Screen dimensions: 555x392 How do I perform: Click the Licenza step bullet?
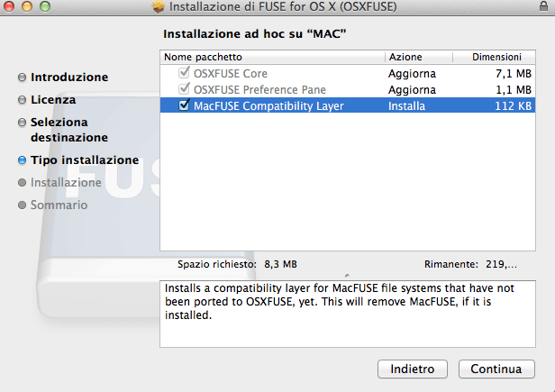[22, 100]
